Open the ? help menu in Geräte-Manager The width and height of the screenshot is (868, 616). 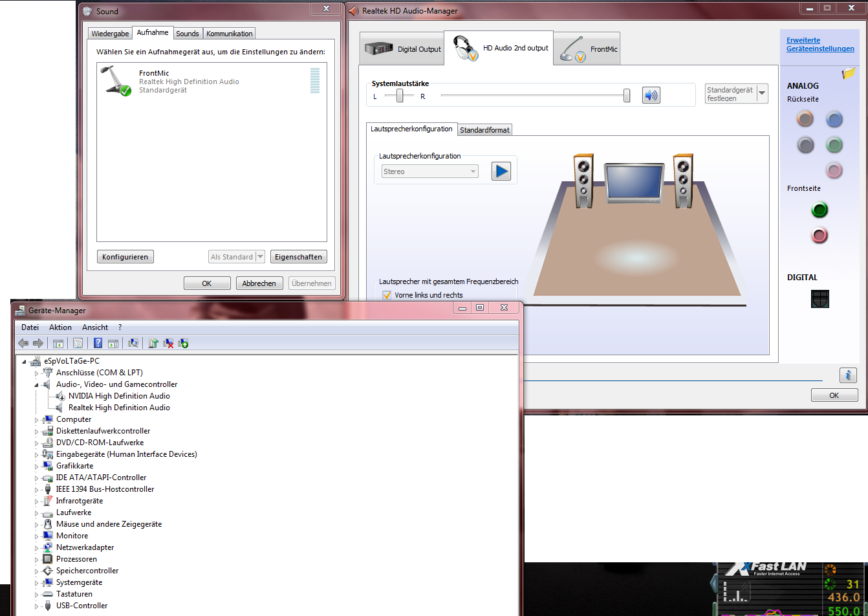[x=120, y=327]
